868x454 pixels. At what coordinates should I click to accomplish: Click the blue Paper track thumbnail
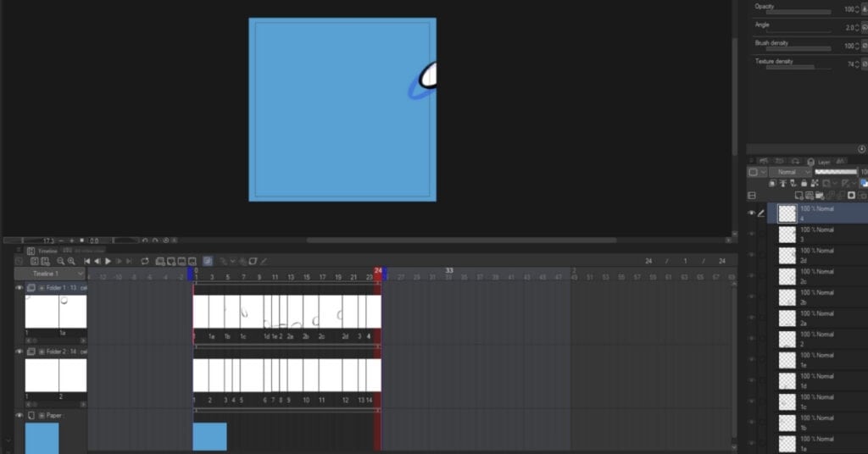point(42,438)
